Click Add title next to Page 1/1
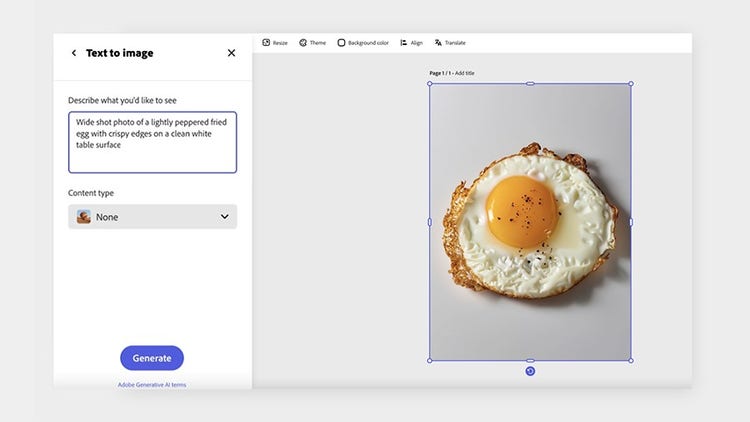 (464, 73)
